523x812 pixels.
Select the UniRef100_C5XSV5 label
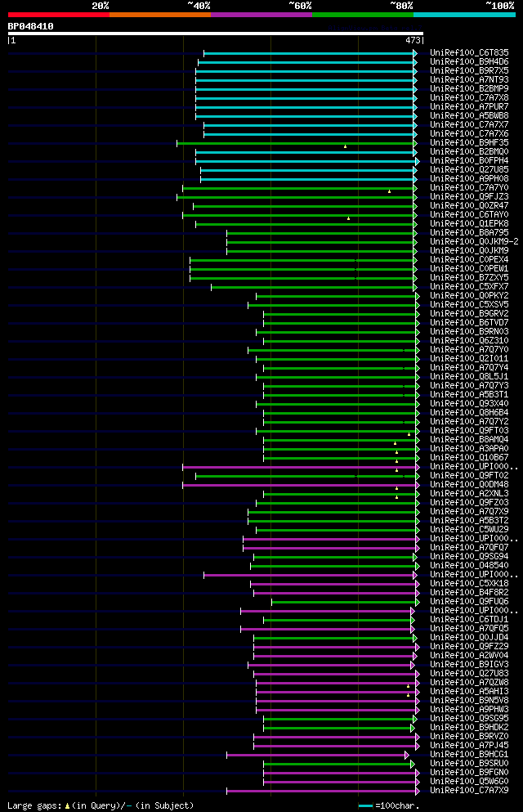pos(469,304)
